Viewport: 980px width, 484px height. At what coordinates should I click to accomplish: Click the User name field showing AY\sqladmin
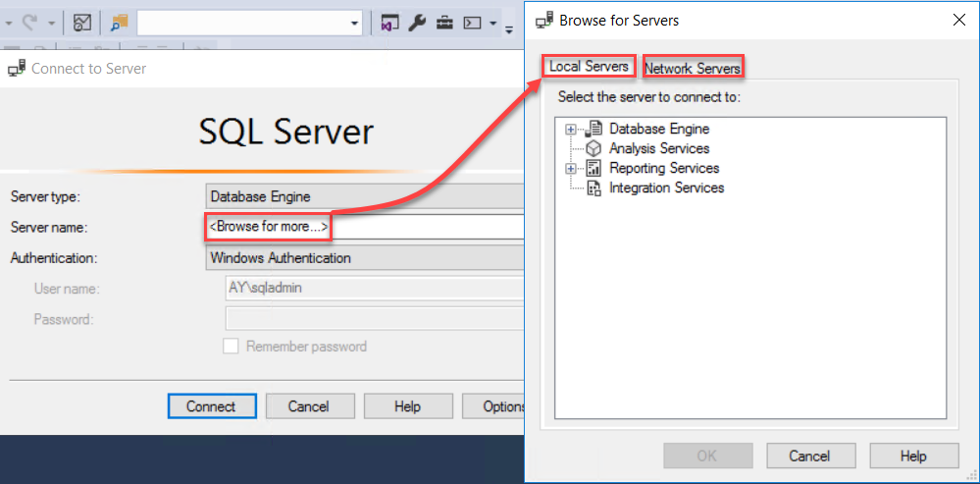374,288
